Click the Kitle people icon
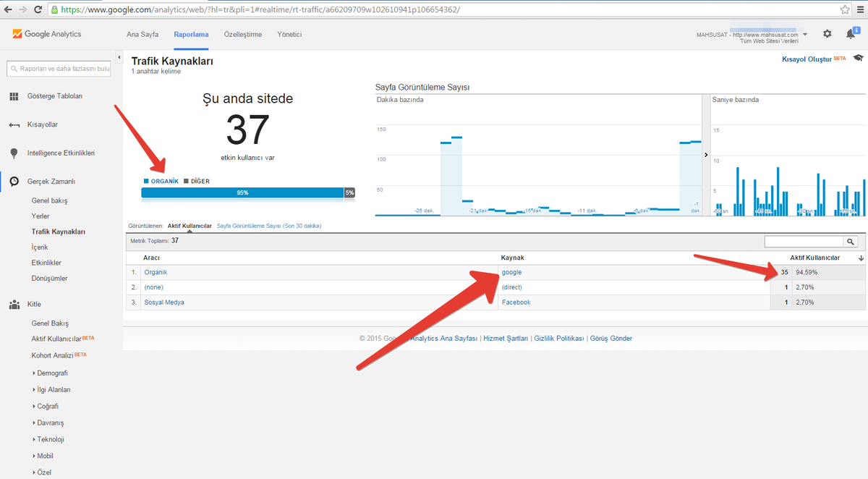Viewport: 868px width, 479px height. [x=14, y=305]
